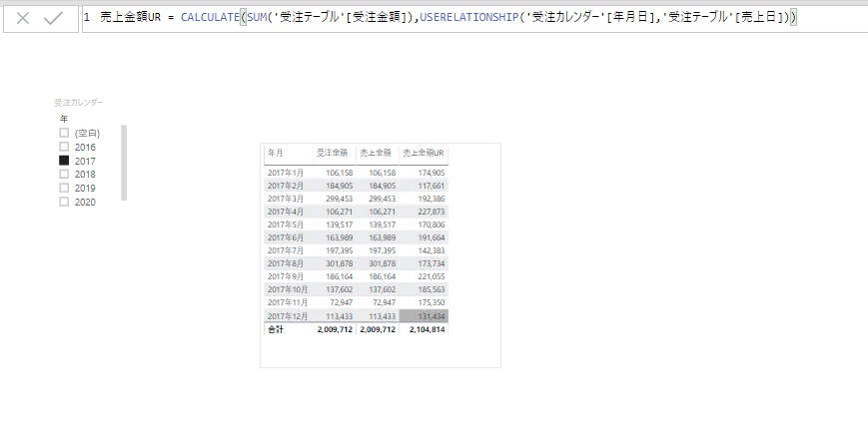Click inside the DAX formula bar
Screen dimensions: 868x440
coord(474,18)
